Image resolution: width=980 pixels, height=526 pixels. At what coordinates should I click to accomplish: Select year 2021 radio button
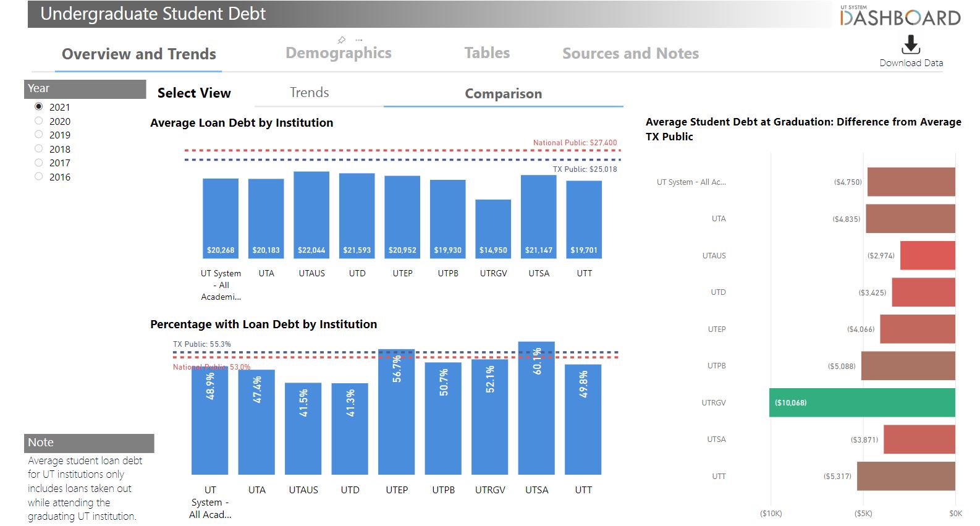[38, 107]
